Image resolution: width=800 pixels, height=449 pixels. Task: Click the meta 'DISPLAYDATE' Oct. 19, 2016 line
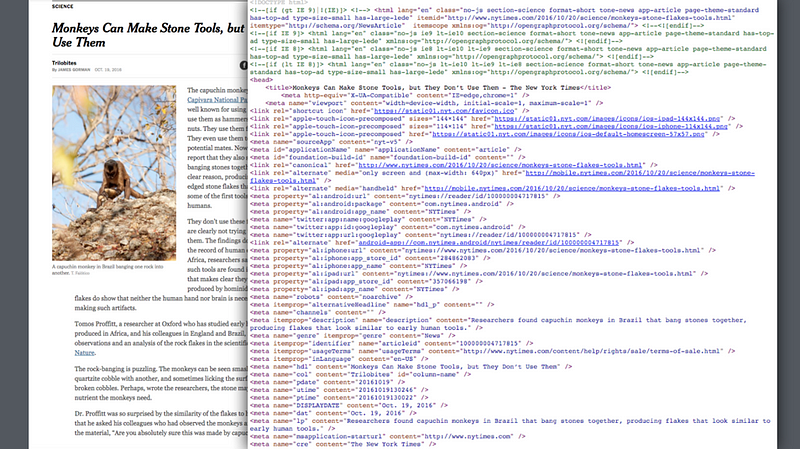coord(348,405)
